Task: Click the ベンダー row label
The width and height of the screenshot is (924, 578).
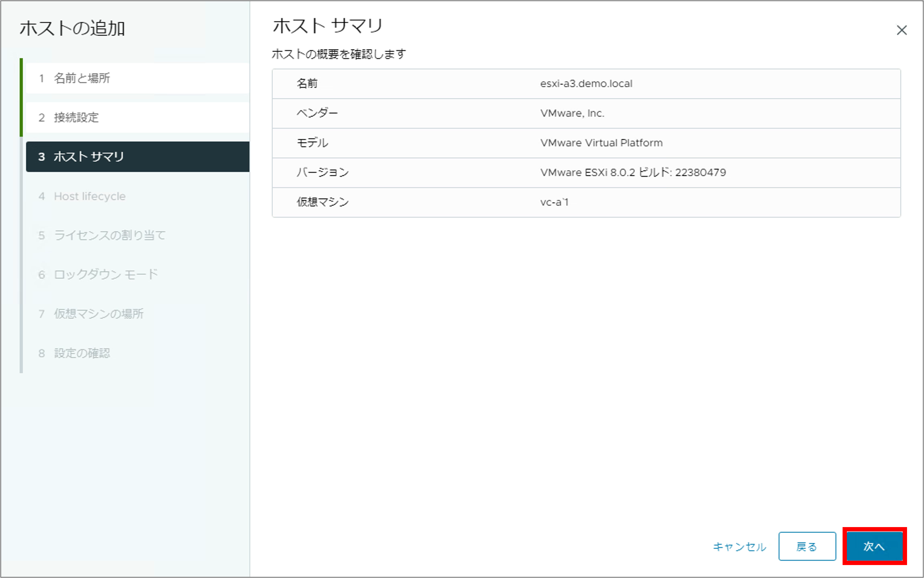Action: [x=317, y=113]
